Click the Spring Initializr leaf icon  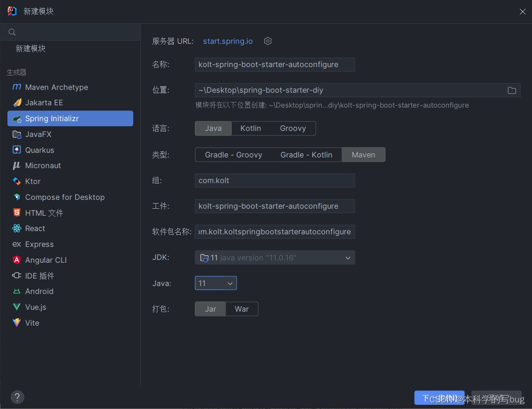coord(17,119)
